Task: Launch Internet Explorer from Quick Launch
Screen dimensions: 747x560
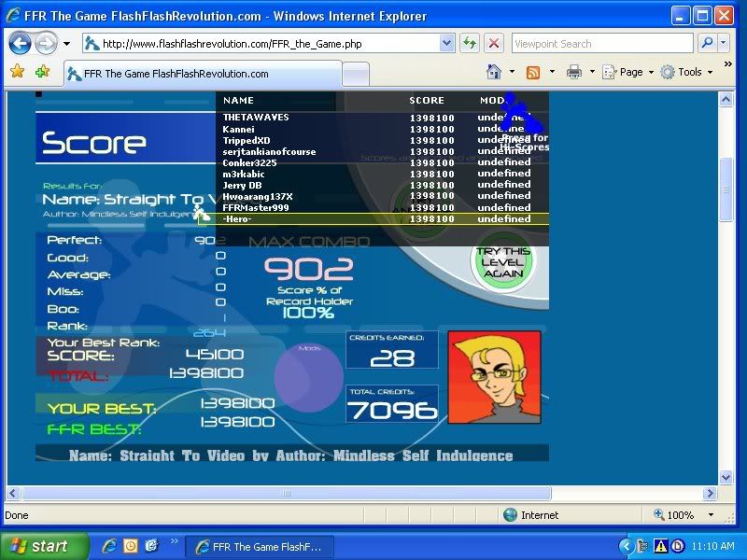Action: point(110,546)
